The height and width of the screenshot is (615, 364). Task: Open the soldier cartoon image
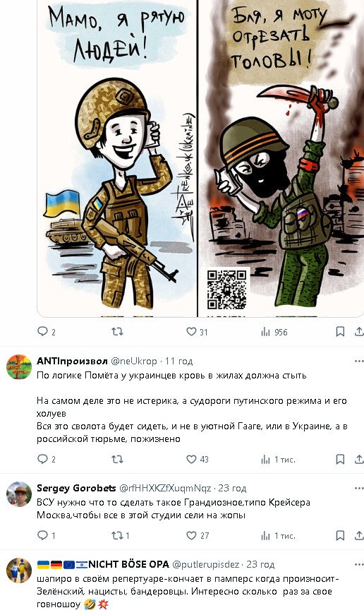click(200, 158)
